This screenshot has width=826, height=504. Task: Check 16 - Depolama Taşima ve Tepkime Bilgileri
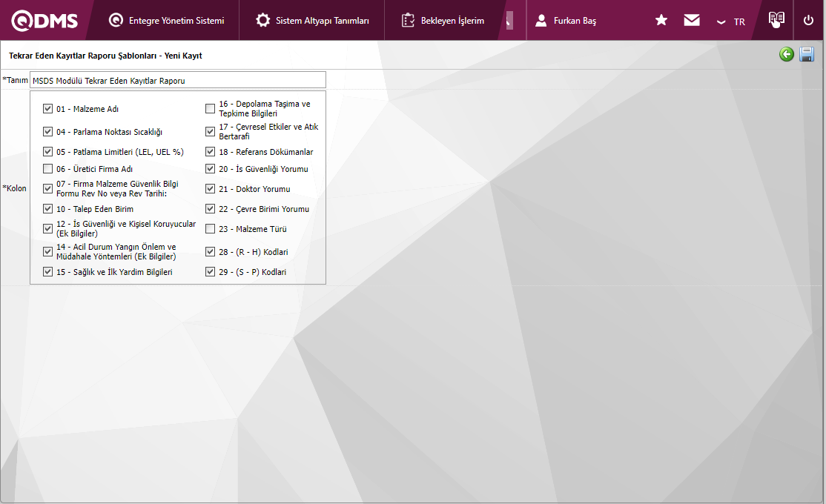[x=210, y=108]
